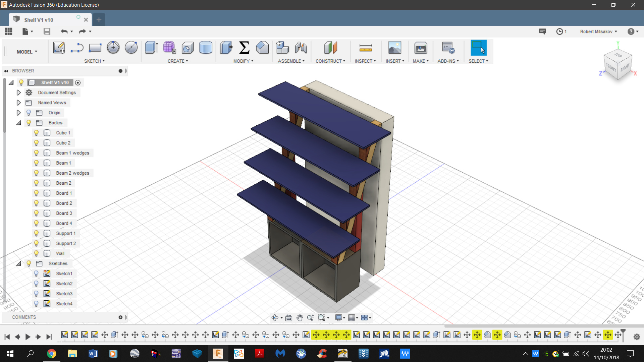The image size is (644, 362).
Task: Click the Redo arrow icon
Action: tap(83, 31)
